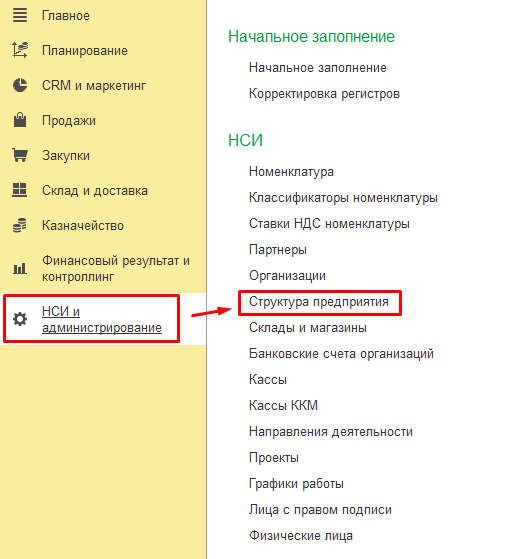
Task: Open Банковские счета организаций
Action: coord(341,354)
